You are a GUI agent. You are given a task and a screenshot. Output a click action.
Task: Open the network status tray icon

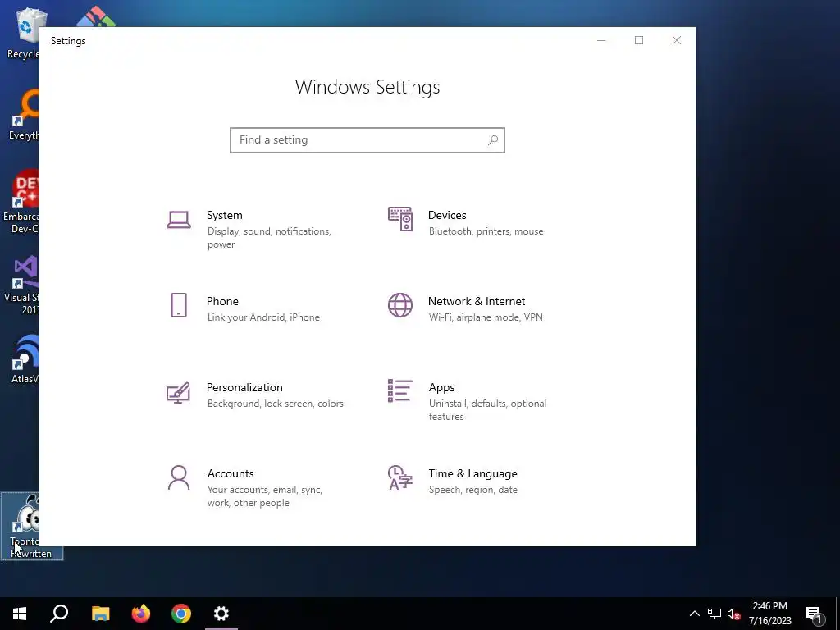point(714,614)
